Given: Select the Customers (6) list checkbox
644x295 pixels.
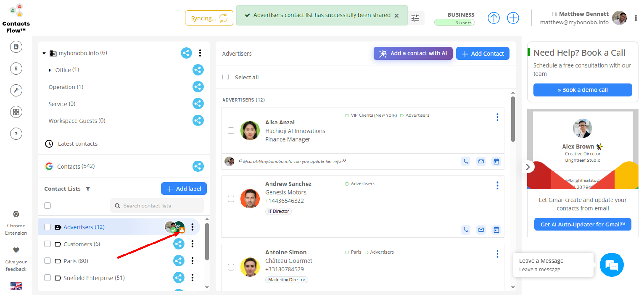Looking at the screenshot, I should point(48,244).
